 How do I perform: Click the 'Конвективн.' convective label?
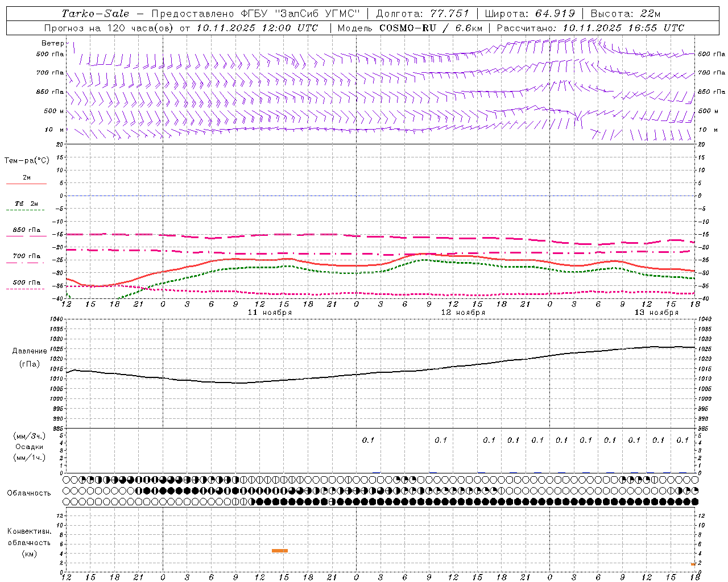(x=29, y=531)
